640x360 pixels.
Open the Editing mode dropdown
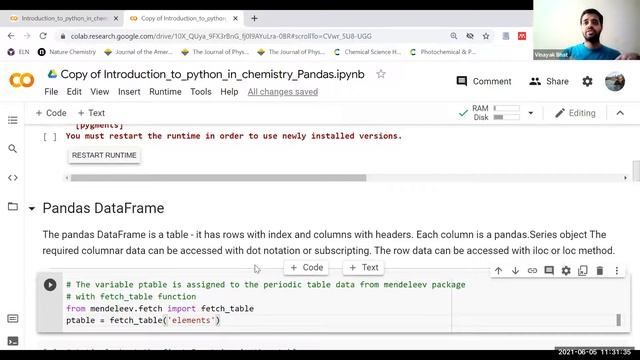point(575,113)
